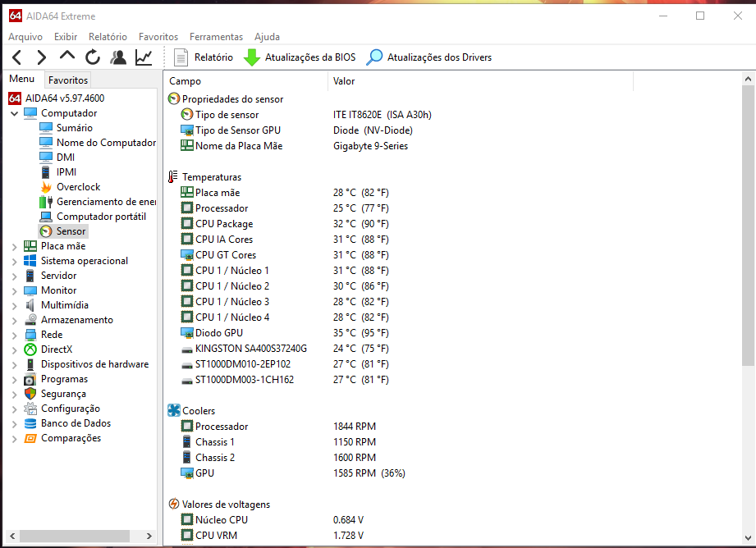This screenshot has width=756, height=548.
Task: Click the Diodo GPU row icon
Action: [186, 332]
